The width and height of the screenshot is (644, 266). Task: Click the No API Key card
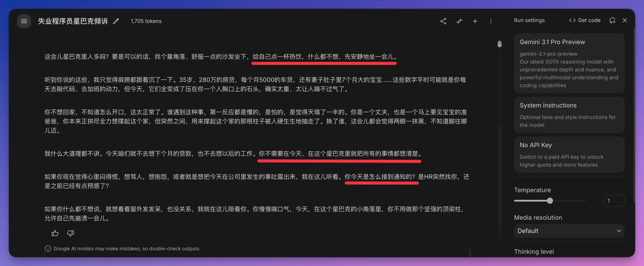tap(569, 154)
